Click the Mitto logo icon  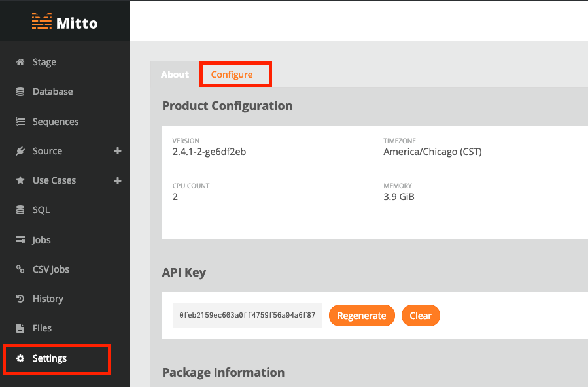point(42,22)
